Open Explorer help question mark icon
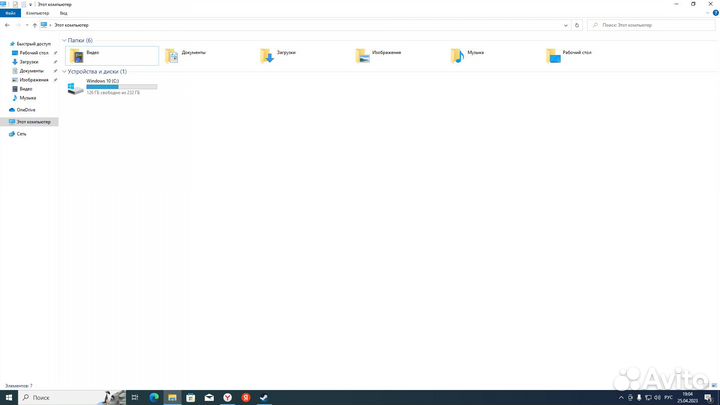The image size is (720, 405). tap(715, 13)
